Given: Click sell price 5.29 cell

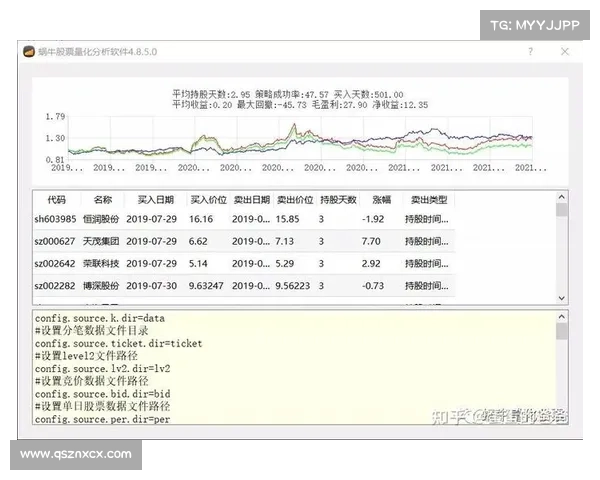Looking at the screenshot, I should (x=285, y=264).
